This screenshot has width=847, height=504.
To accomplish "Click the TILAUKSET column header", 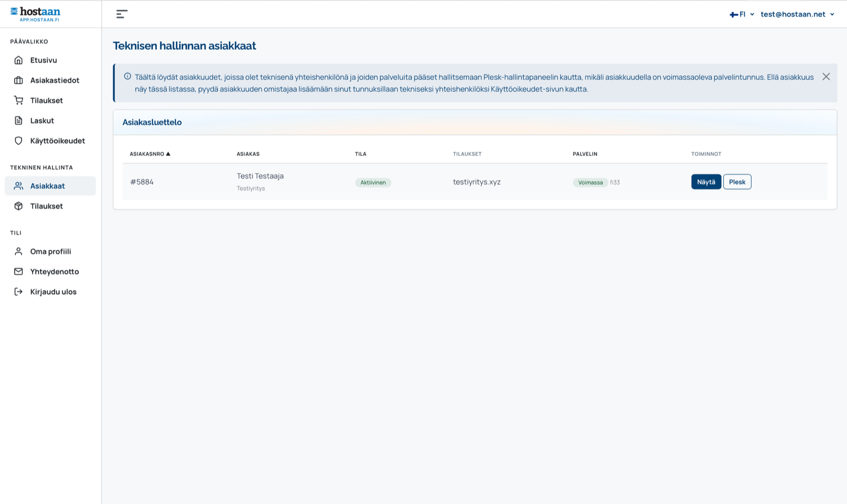I will (467, 154).
